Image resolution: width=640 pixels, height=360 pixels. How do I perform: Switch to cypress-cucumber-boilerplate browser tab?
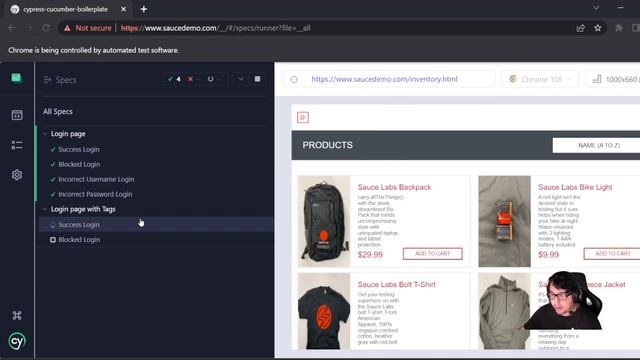pyautogui.click(x=65, y=9)
